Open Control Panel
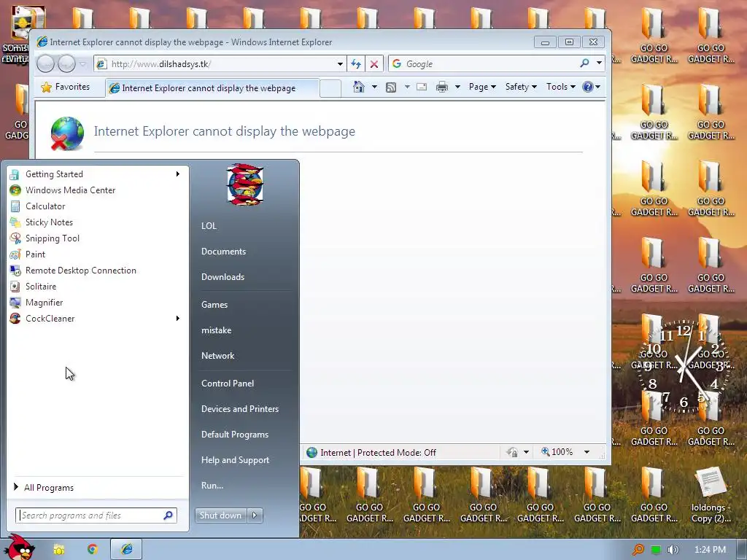747x560 pixels. pos(228,384)
